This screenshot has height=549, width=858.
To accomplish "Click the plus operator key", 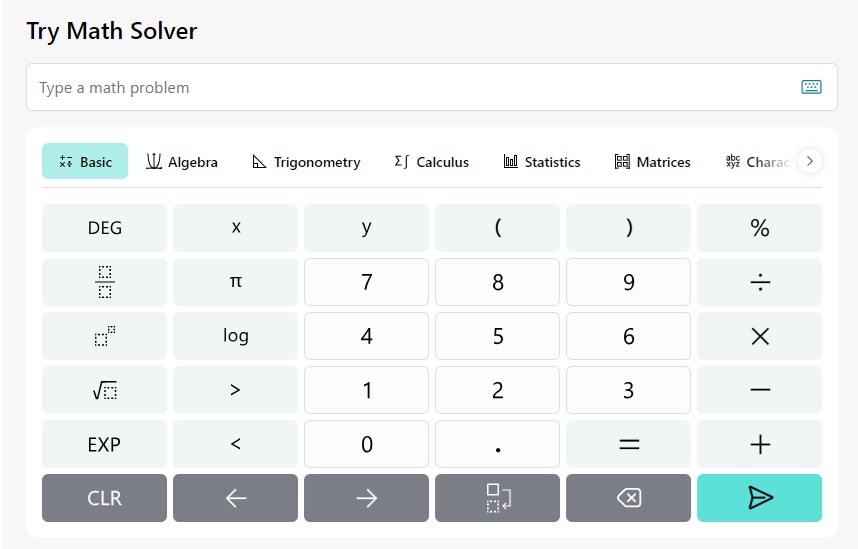I will tap(760, 444).
